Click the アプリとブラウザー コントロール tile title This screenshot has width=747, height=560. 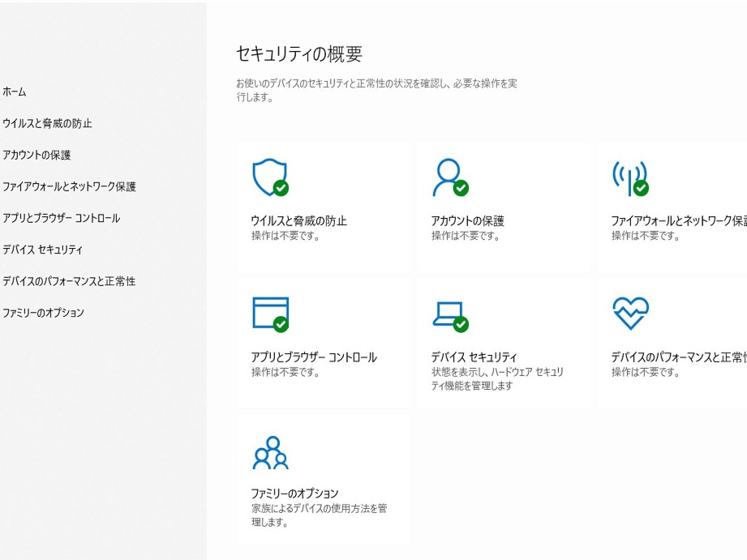pos(314,357)
